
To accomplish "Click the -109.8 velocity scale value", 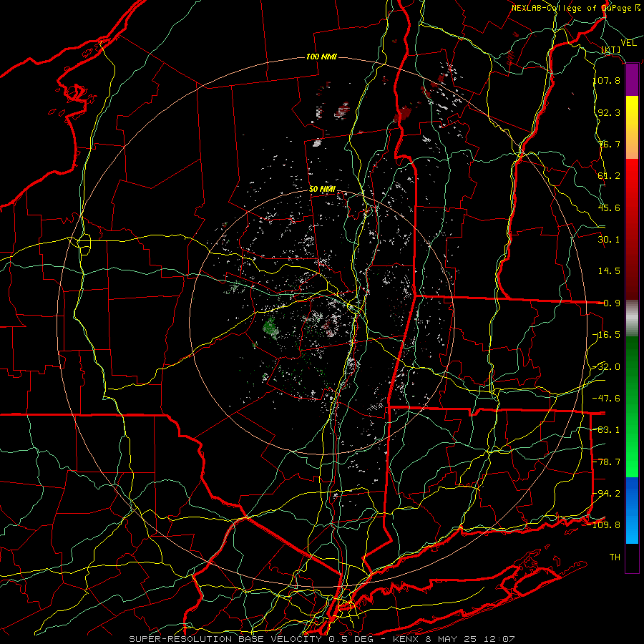I will click(605, 525).
